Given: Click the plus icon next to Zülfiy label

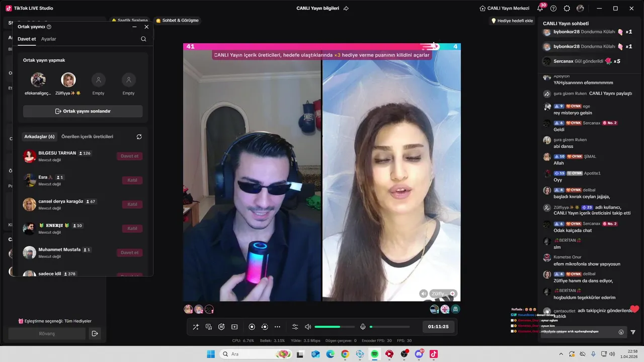Looking at the screenshot, I should (452, 294).
